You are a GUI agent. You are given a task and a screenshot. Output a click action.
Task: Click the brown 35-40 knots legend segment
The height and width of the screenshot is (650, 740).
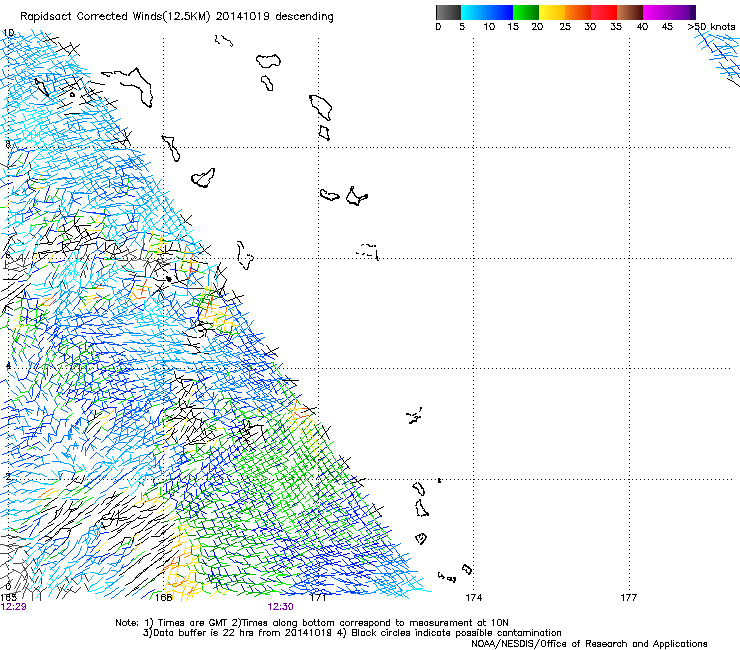tap(630, 12)
